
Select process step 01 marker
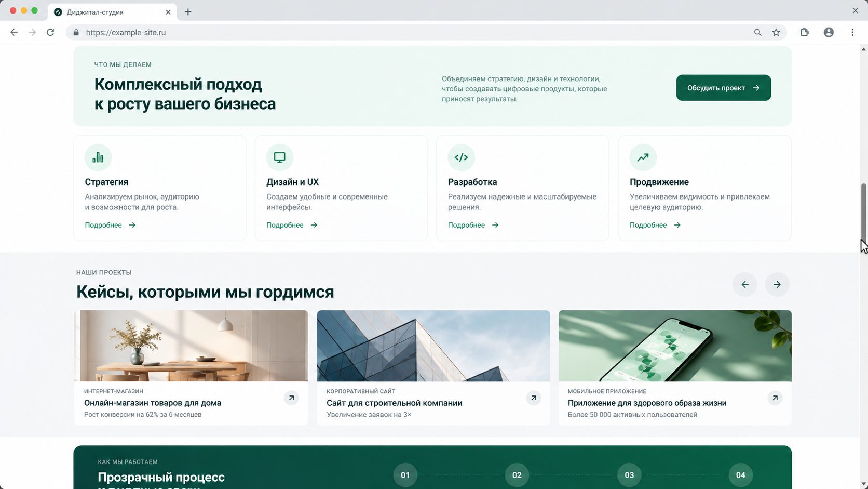coord(405,475)
